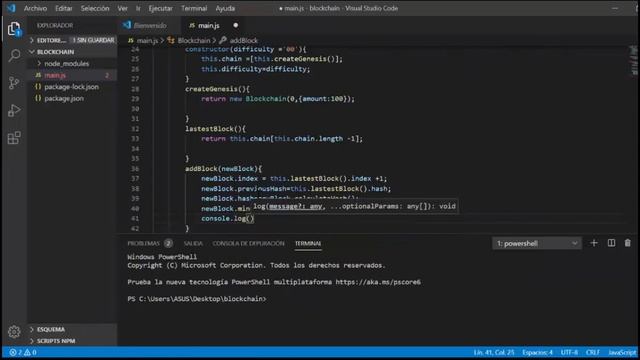Viewport: 640px width, 360px height.
Task: Expand the node_modules folder
Action: [67, 64]
